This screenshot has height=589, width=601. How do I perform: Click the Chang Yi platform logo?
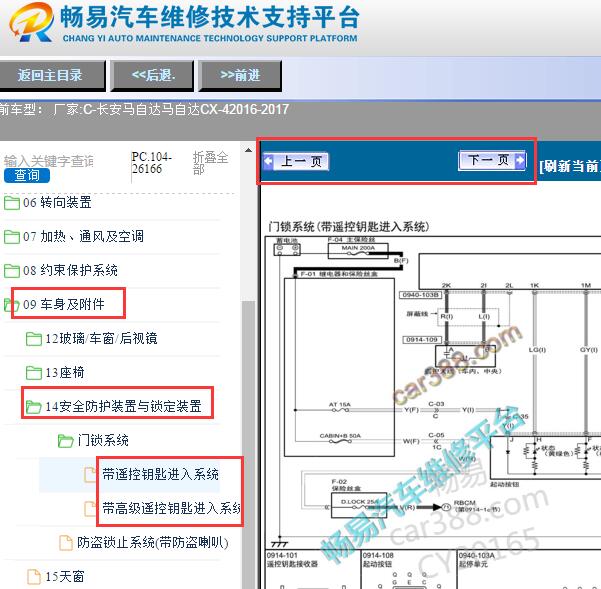click(31, 22)
